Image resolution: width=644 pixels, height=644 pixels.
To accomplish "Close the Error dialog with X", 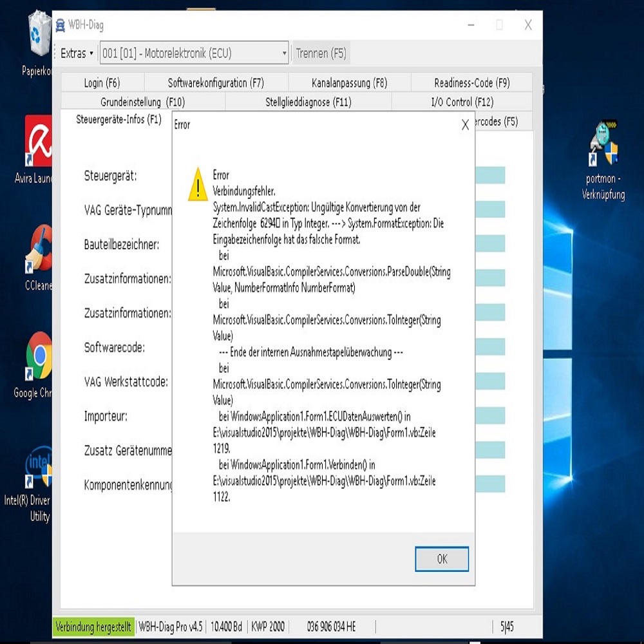I will [465, 125].
